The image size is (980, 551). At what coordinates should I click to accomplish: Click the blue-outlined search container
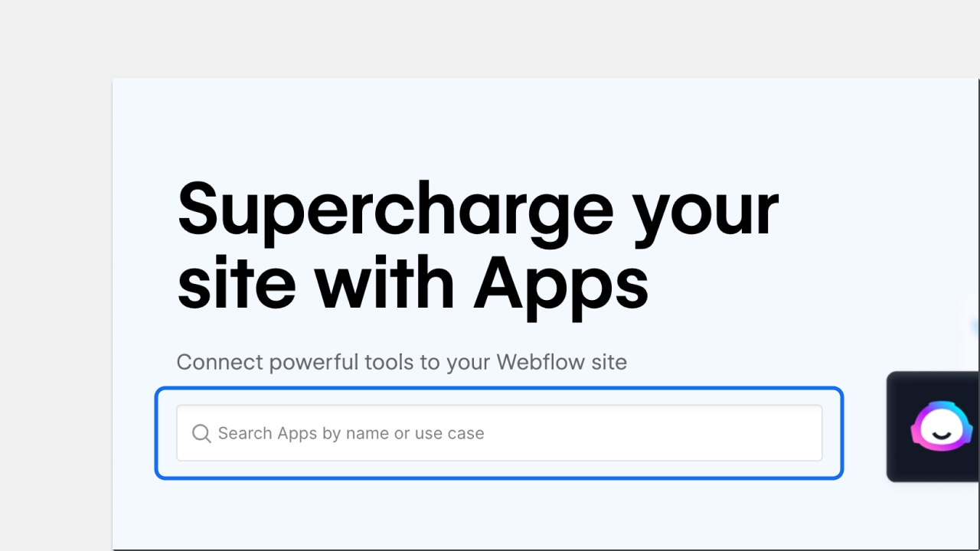click(x=498, y=433)
